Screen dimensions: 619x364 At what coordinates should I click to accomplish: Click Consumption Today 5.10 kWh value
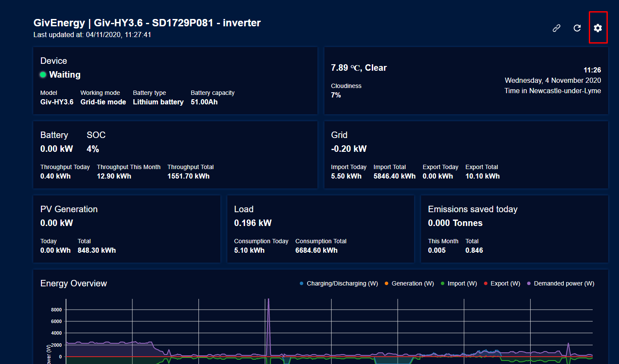[x=249, y=251]
